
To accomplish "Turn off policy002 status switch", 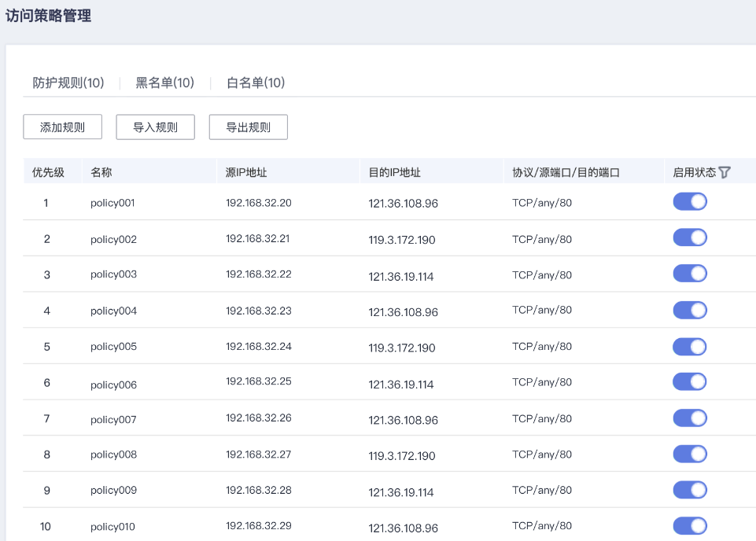I will click(690, 238).
